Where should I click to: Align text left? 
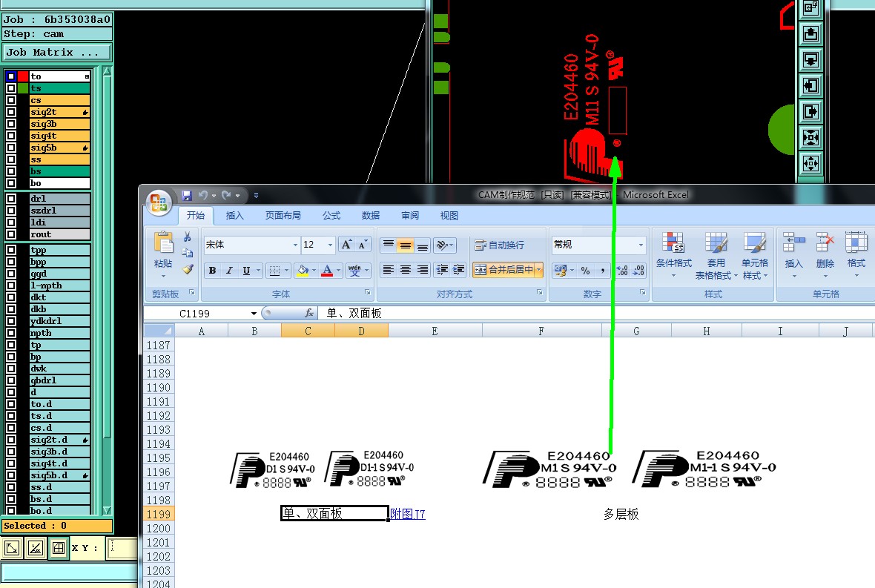pyautogui.click(x=389, y=270)
